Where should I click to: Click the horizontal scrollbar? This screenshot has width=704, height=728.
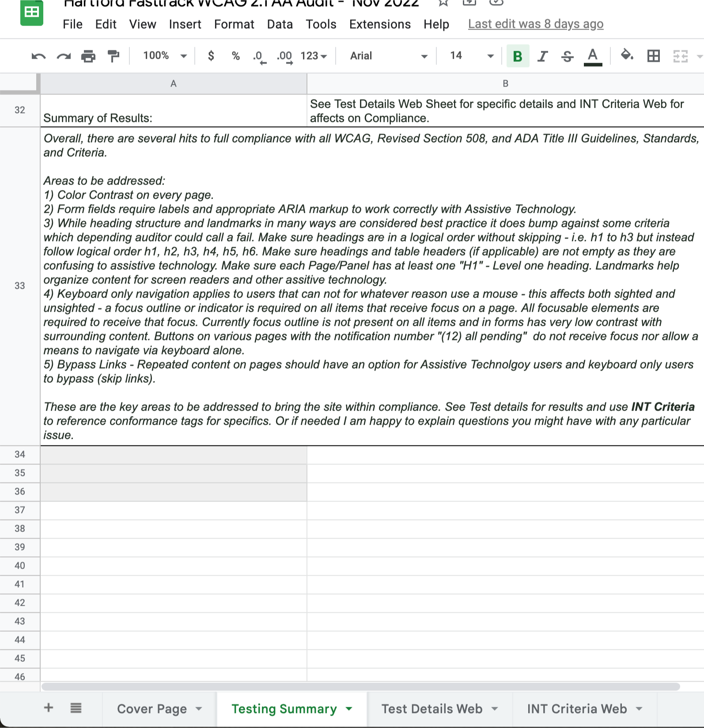click(x=360, y=687)
